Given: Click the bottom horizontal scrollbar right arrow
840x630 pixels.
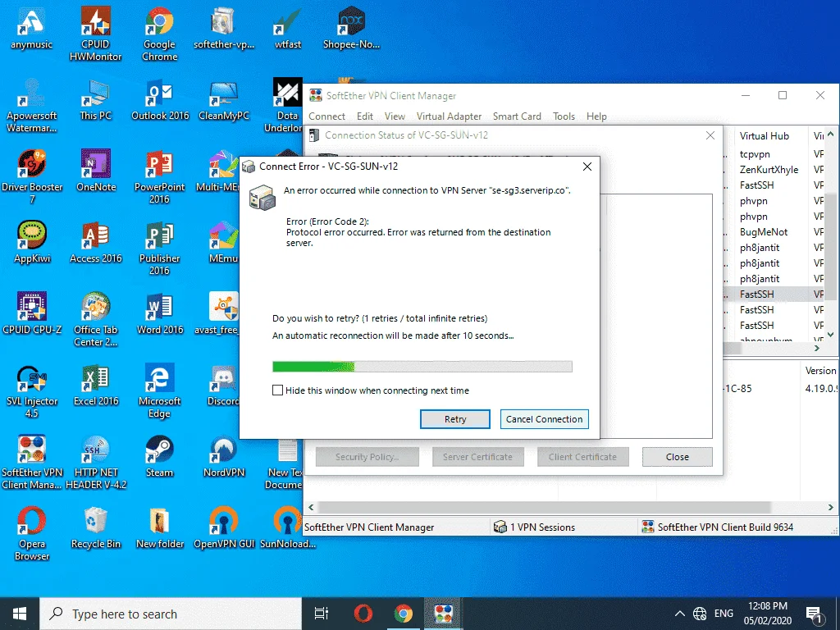Looking at the screenshot, I should [830, 507].
